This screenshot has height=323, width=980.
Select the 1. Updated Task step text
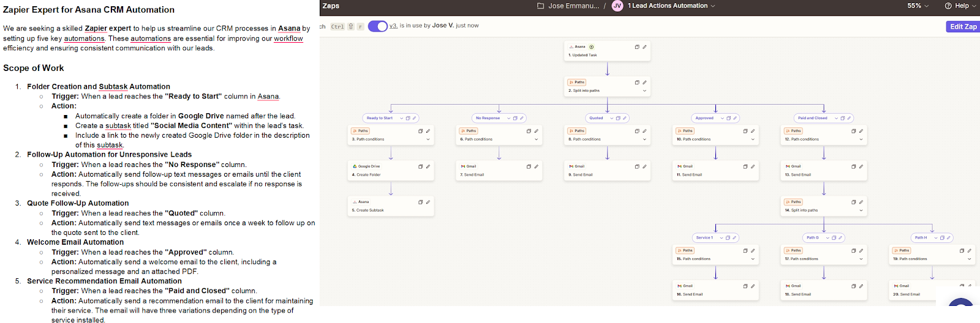pyautogui.click(x=582, y=55)
